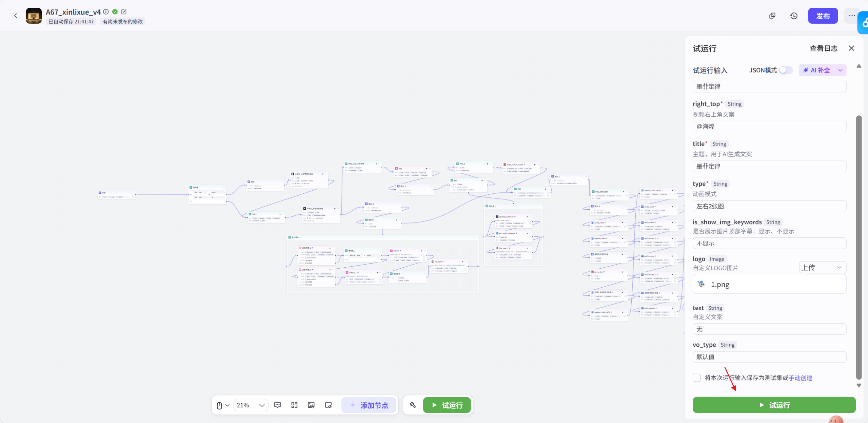Open the duplicate-workflow icon in the top bar
The height and width of the screenshot is (423, 868).
pyautogui.click(x=772, y=16)
